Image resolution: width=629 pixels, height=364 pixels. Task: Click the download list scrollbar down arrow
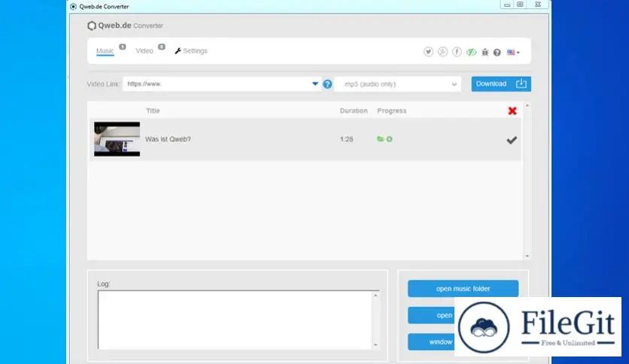527,256
